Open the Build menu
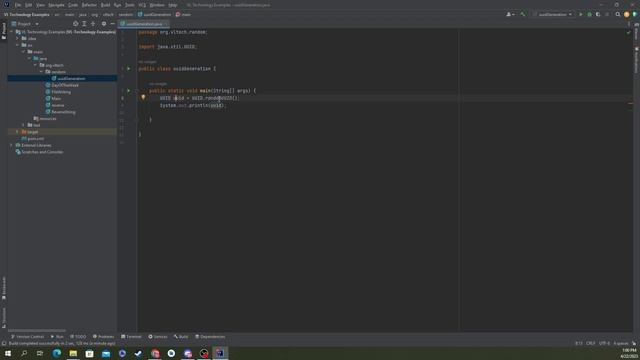This screenshot has width=640, height=360. 105,5
